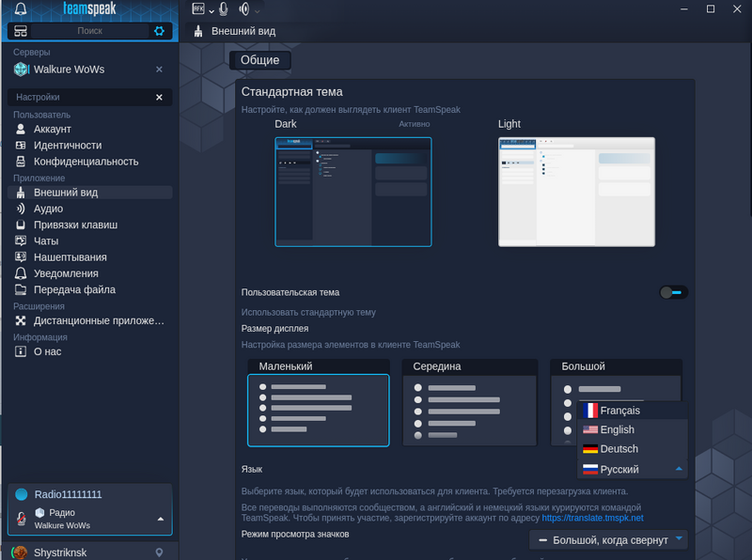The image size is (752, 560).
Task: Click the Чаты icon in sidebar
Action: [21, 241]
